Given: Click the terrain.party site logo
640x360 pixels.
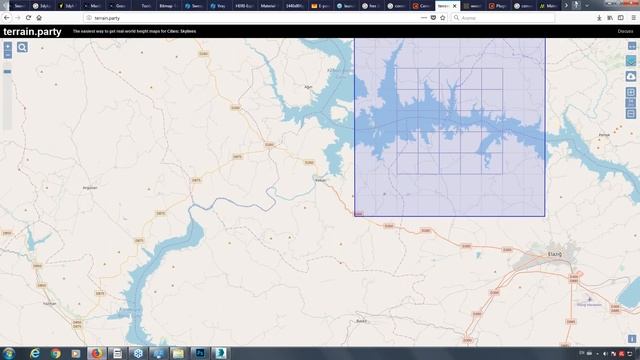Looking at the screenshot, I should 32,31.
